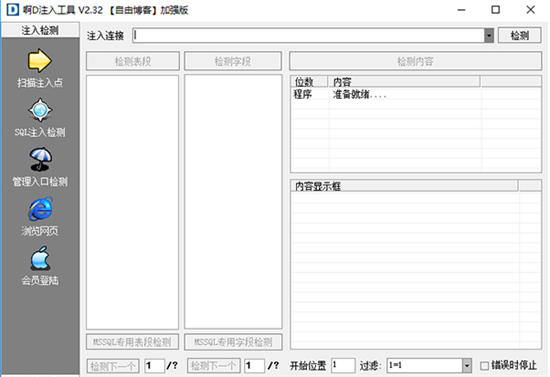Image resolution: width=550 pixels, height=377 pixels.
Task: Close the 啊D注入工具 window
Action: click(x=530, y=10)
